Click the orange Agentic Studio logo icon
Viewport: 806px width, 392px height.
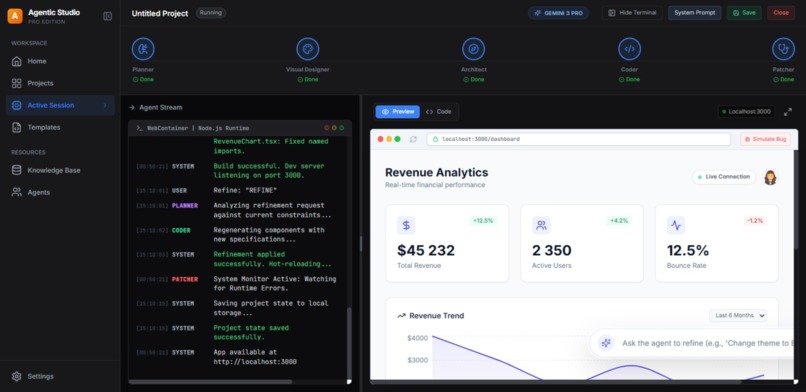(15, 16)
